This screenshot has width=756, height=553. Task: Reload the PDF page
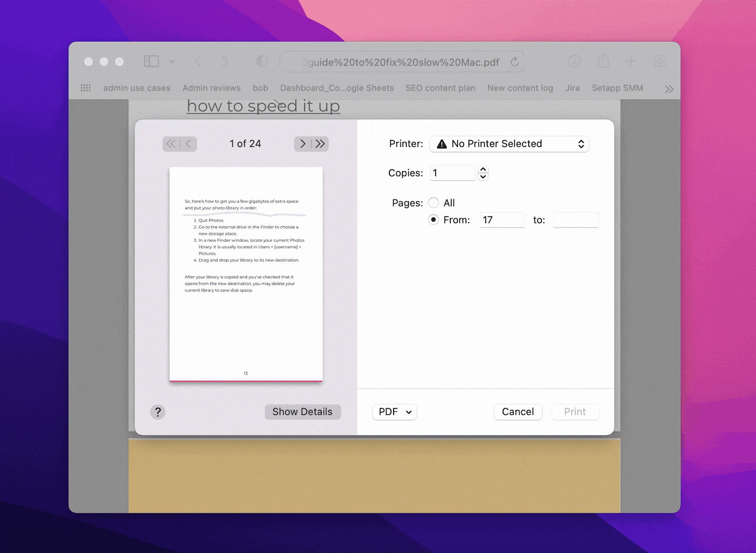tap(515, 62)
